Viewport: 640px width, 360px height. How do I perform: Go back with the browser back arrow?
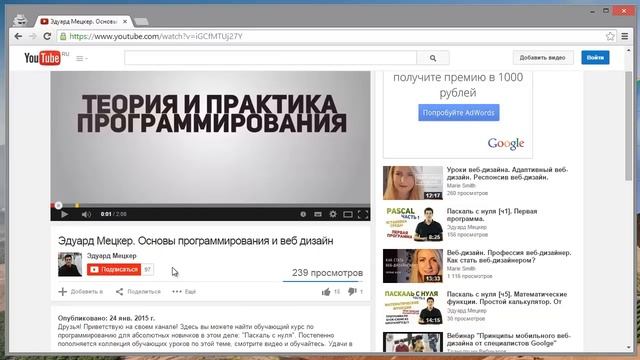18,36
